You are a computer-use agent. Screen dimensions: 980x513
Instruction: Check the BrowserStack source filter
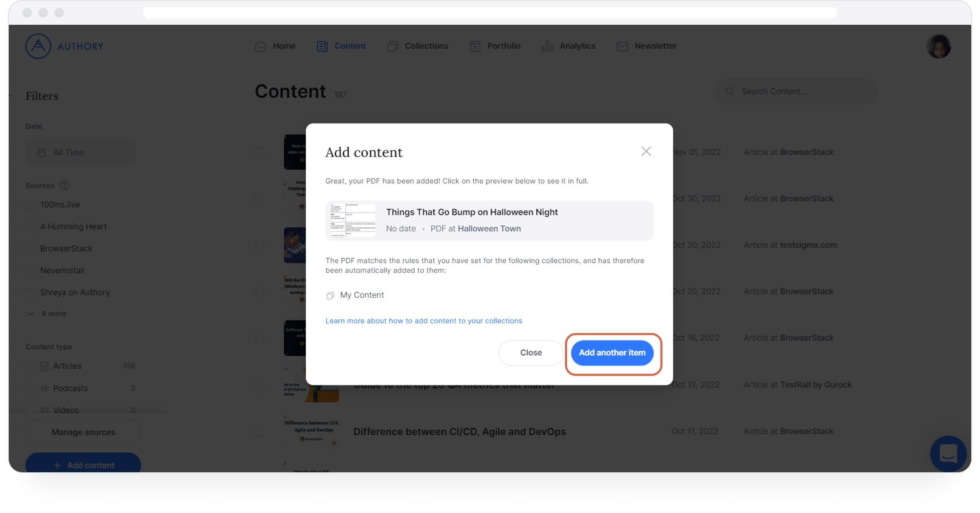(x=31, y=249)
